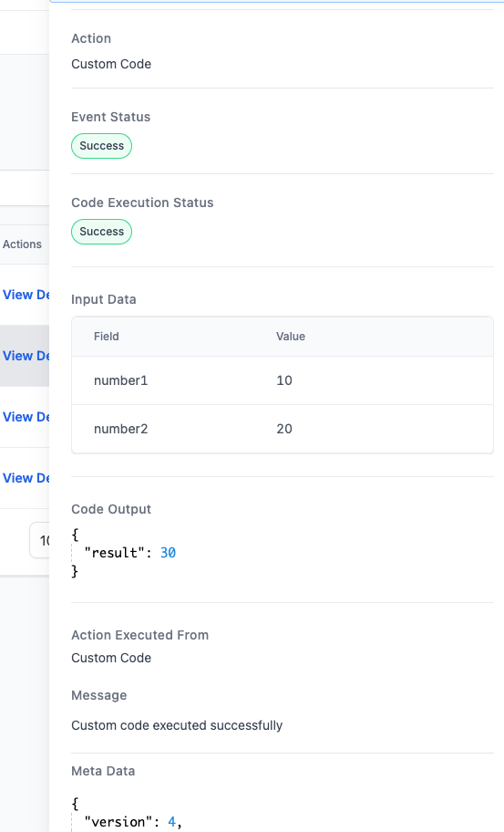Click the Input Data heading
Viewport: 504px width, 832px height.
tap(104, 299)
